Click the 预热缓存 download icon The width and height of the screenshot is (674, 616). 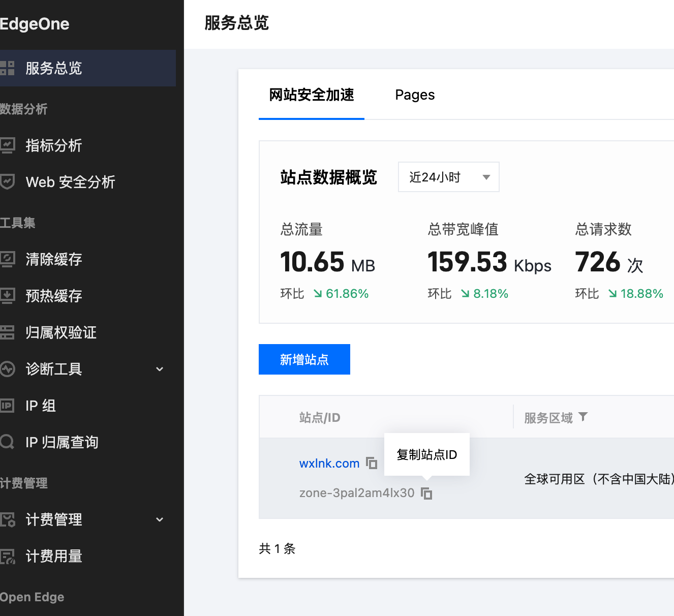[7, 296]
